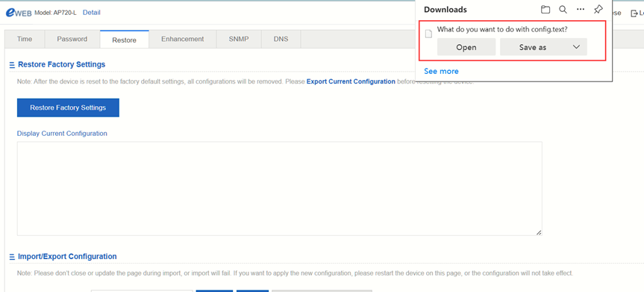Go to the SNMP tab
Screen dimensions: 644x292
pyautogui.click(x=239, y=39)
